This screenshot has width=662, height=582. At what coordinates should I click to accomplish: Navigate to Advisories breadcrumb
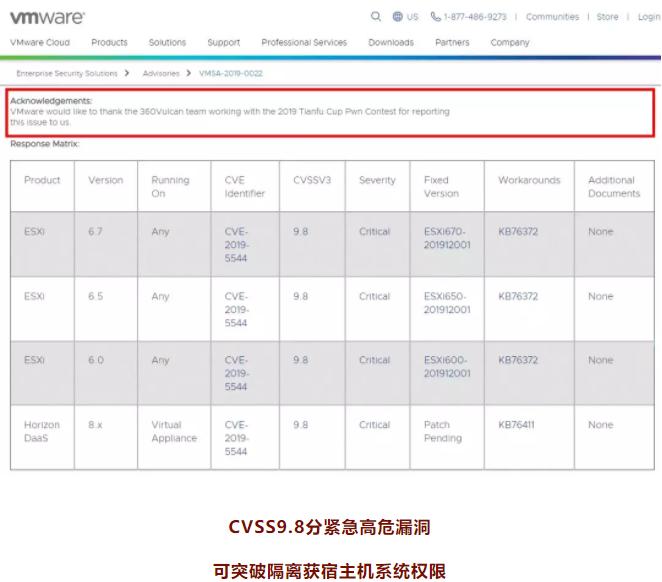[x=161, y=73]
